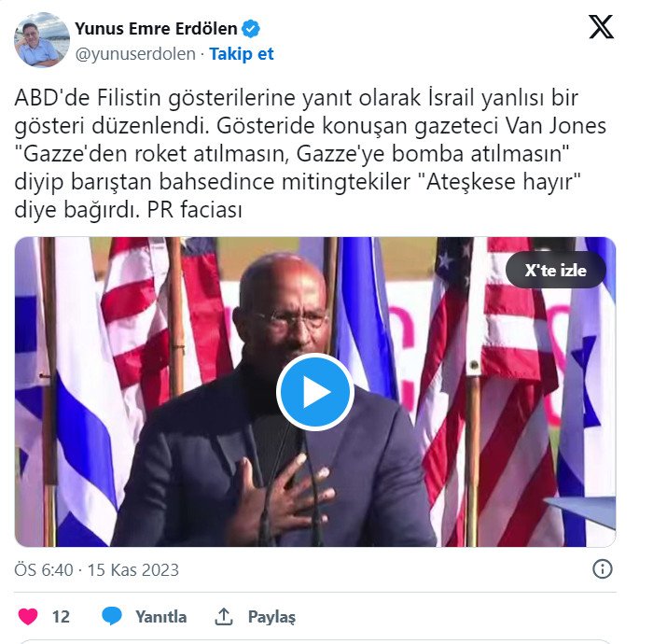Click the share upload arrow icon
653x644 pixels.
(224, 617)
